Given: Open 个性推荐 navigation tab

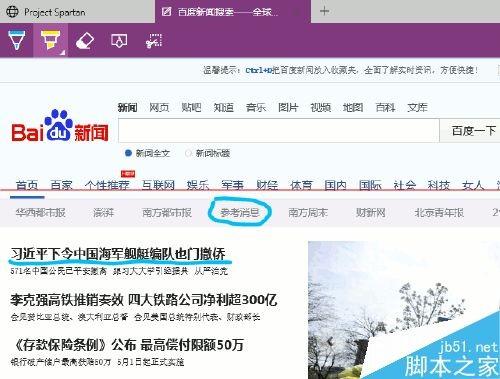Looking at the screenshot, I should click(107, 185).
